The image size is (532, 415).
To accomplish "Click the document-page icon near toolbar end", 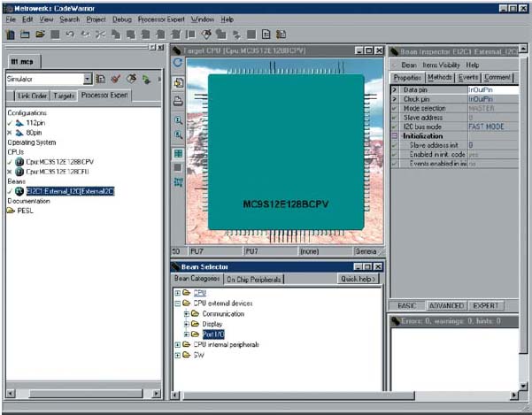I will pyautogui.click(x=266, y=35).
